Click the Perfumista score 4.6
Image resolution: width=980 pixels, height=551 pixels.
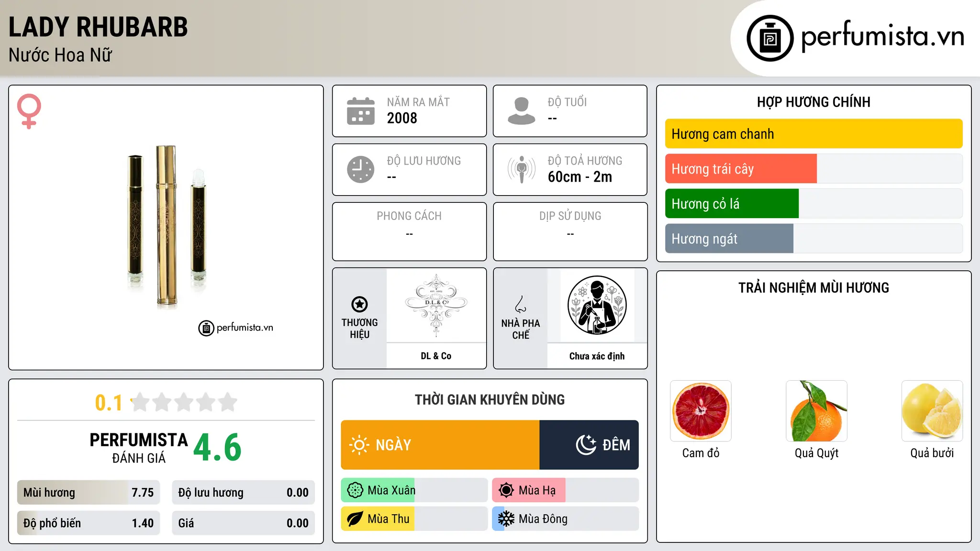pyautogui.click(x=217, y=448)
